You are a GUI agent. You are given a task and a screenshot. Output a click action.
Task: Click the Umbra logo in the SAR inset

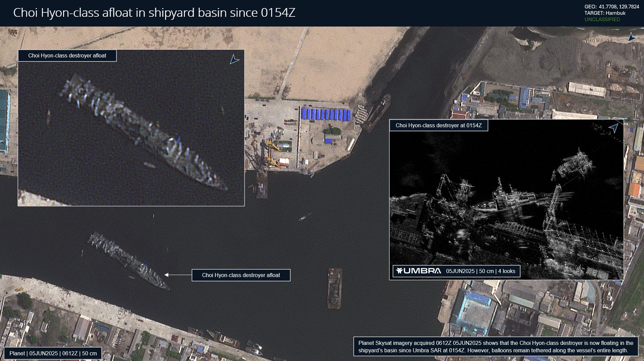[418, 271]
